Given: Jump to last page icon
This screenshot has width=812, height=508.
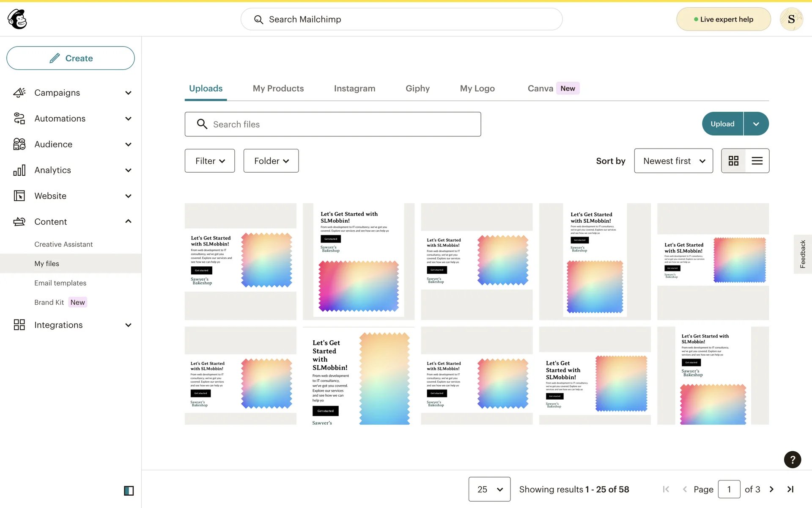Looking at the screenshot, I should [790, 489].
